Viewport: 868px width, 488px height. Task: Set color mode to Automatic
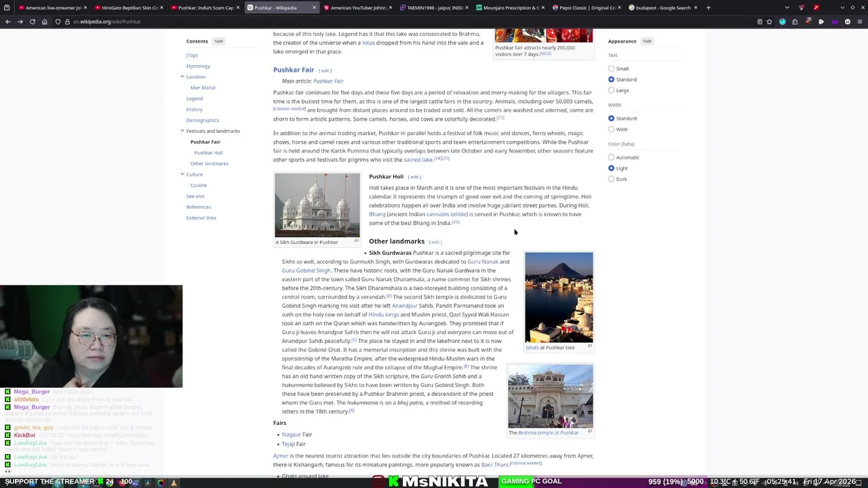tap(611, 157)
